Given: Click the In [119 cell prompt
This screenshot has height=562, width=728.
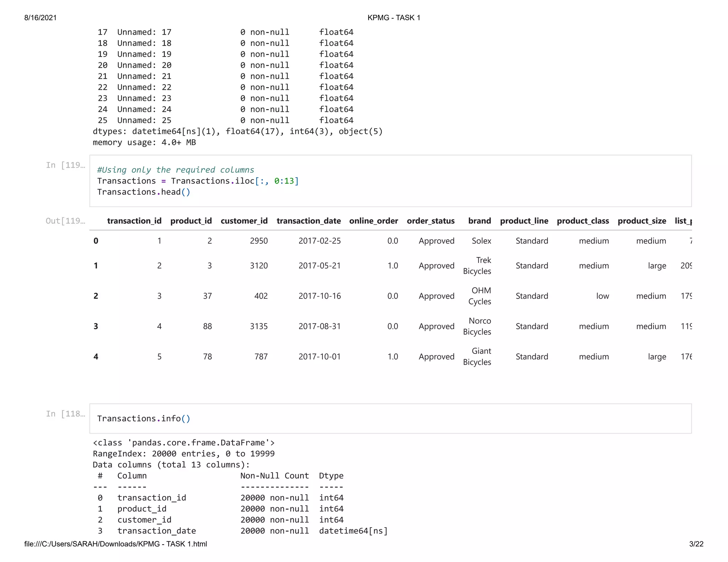Looking at the screenshot, I should click(65, 165).
